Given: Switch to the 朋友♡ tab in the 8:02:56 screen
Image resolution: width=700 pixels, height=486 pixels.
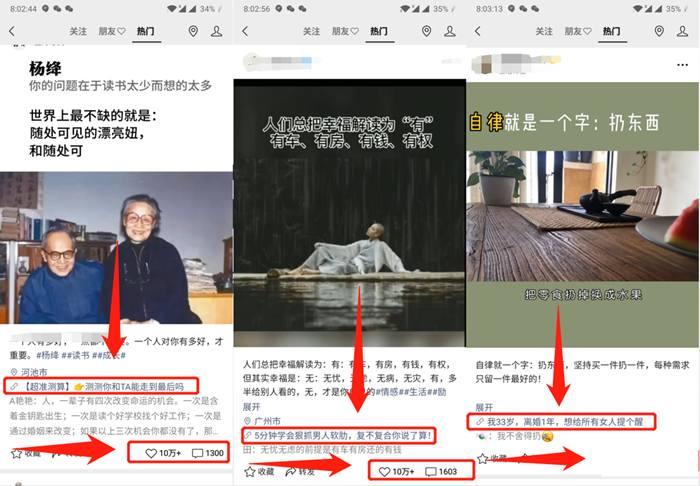Looking at the screenshot, I should 345,31.
